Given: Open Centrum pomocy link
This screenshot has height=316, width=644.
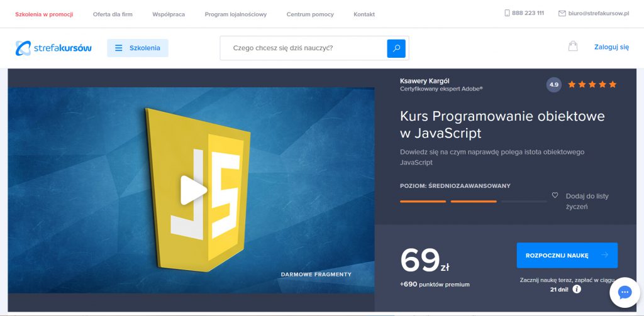Looking at the screenshot, I should click(310, 14).
